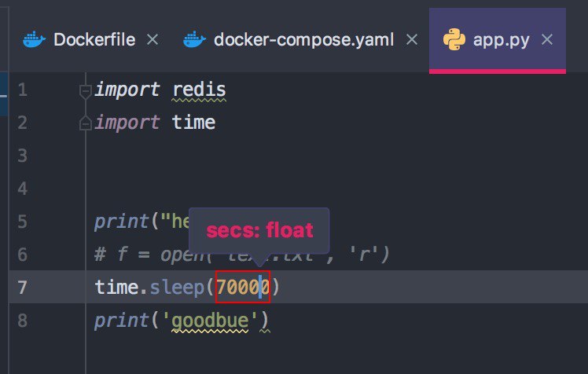588x374 pixels.
Task: Click the Python icon on app.py tab
Action: pyautogui.click(x=454, y=39)
